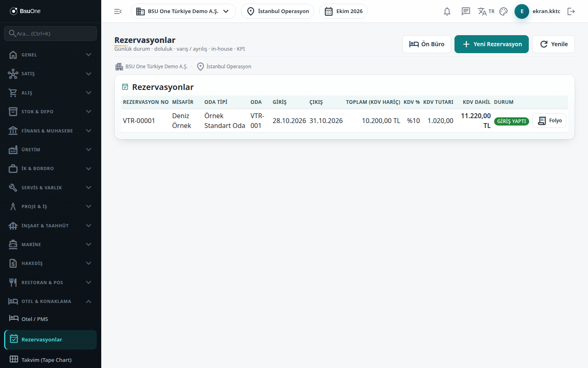
Task: Open the notifications bell
Action: pos(447,11)
